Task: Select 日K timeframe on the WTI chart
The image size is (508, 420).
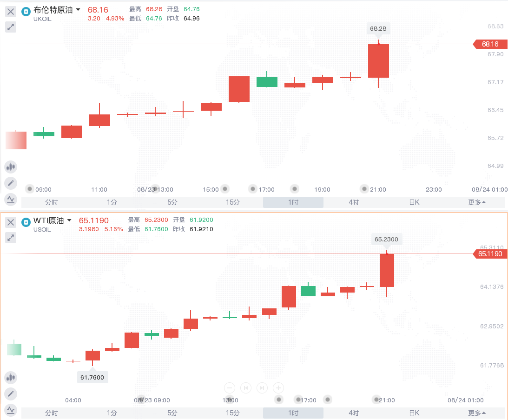Action: click(414, 413)
